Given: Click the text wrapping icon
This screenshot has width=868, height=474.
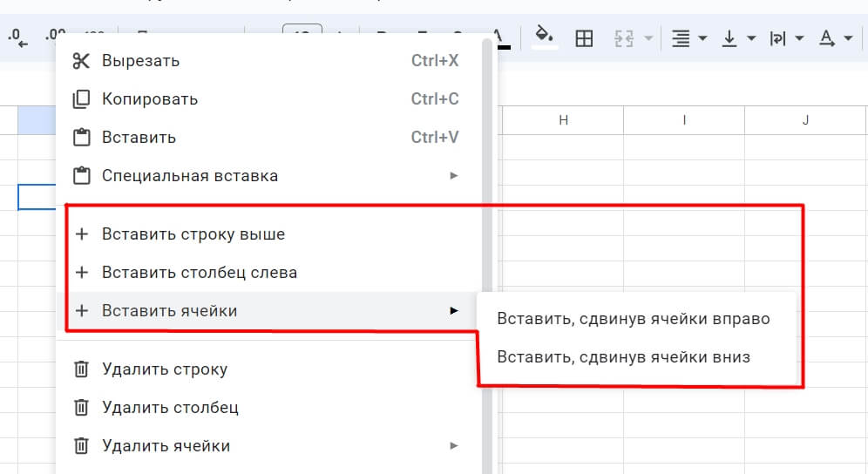Looking at the screenshot, I should coord(777,38).
